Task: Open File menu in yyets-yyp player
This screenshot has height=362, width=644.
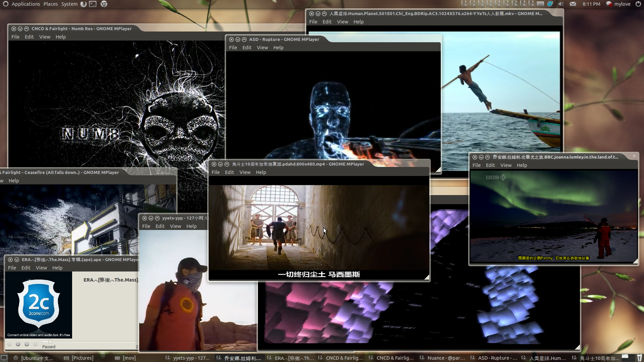Action: [x=146, y=226]
